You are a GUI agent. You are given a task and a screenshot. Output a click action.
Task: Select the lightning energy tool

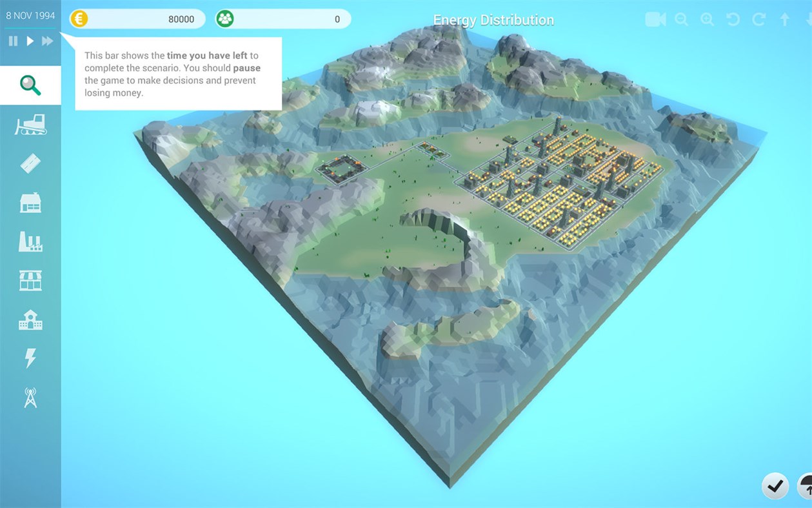click(30, 357)
